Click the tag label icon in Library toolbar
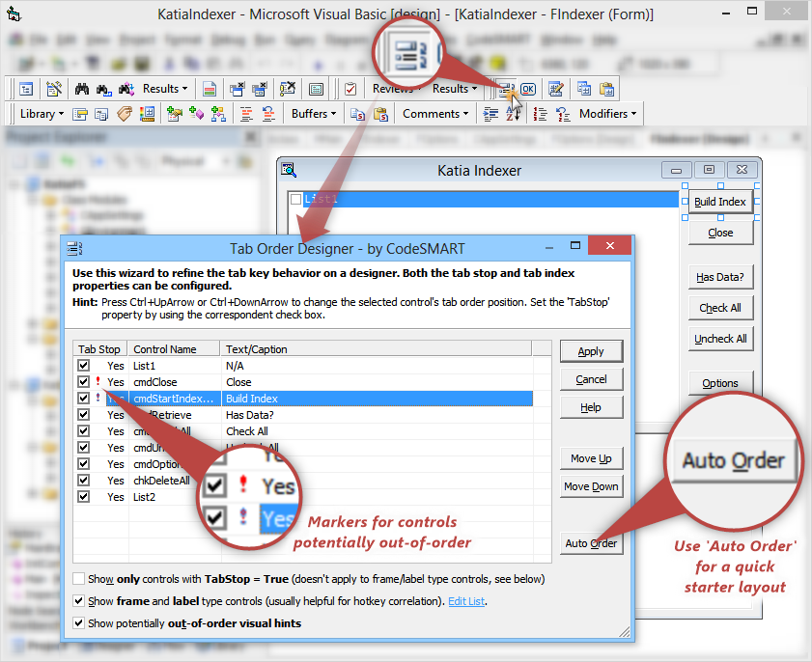This screenshot has height=662, width=812. click(125, 114)
